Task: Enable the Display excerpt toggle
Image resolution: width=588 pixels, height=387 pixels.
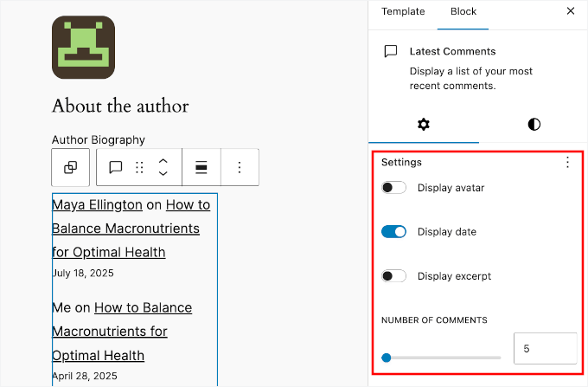Action: pos(394,276)
